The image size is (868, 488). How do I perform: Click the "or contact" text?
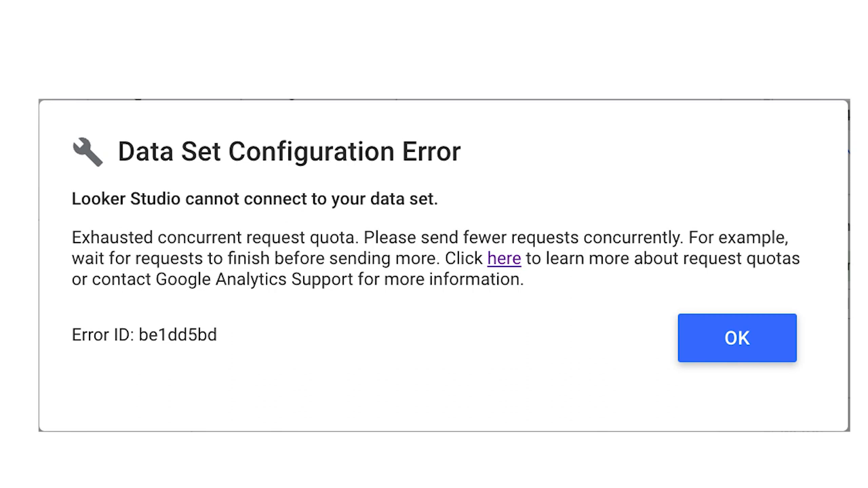111,279
